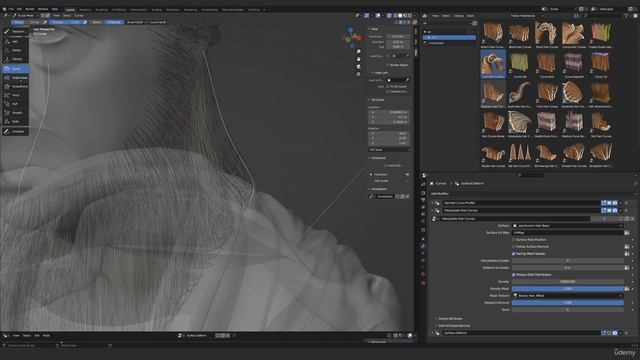Image resolution: width=640 pixels, height=360 pixels.
Task: Open the Mask Texture image dropdown
Action: pyautogui.click(x=568, y=296)
